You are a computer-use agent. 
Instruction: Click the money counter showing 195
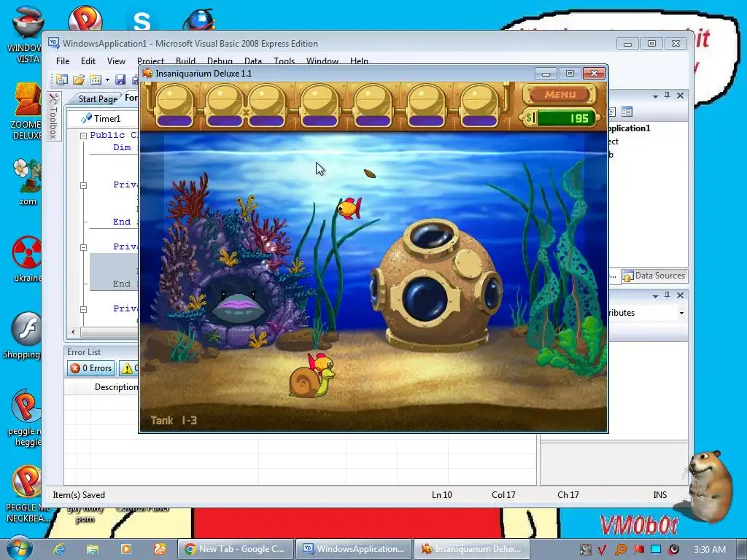tap(561, 117)
